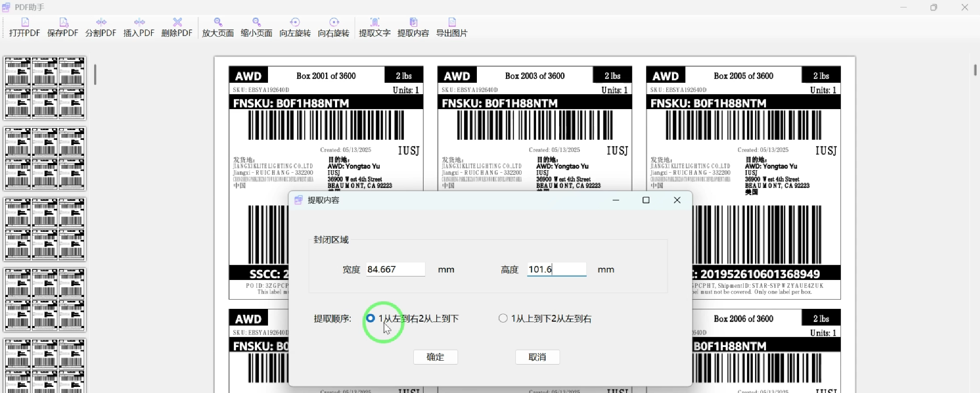Click the Box 2005 of 3600 label text

click(744, 76)
